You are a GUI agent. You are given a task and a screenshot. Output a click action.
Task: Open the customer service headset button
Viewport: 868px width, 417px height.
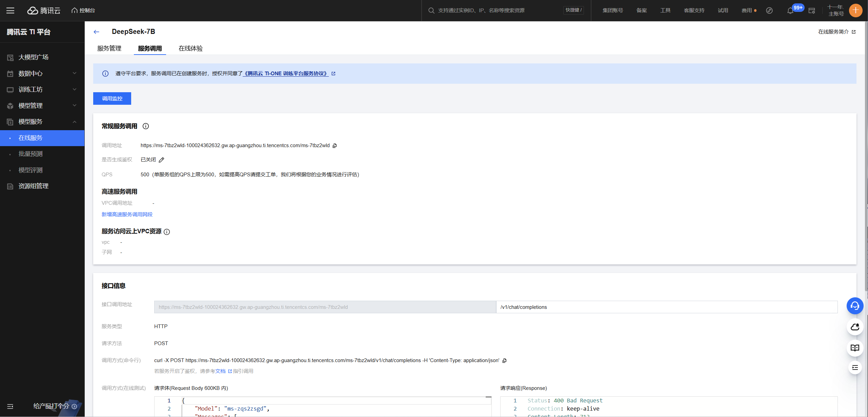855,306
